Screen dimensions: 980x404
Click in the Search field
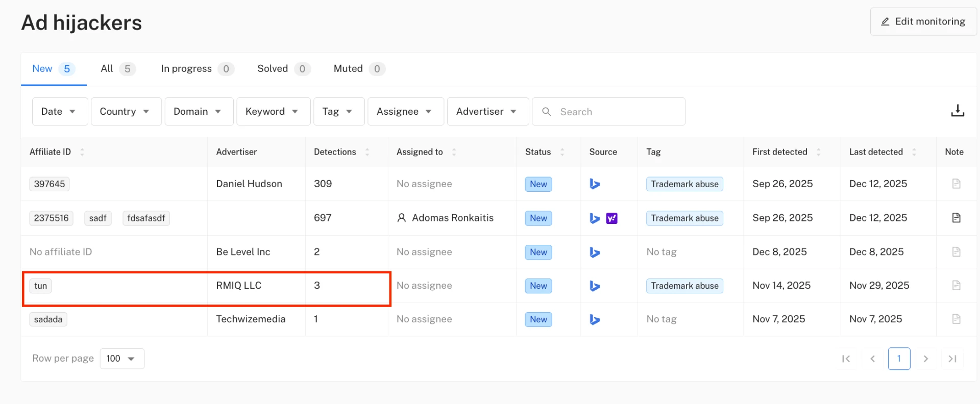608,111
